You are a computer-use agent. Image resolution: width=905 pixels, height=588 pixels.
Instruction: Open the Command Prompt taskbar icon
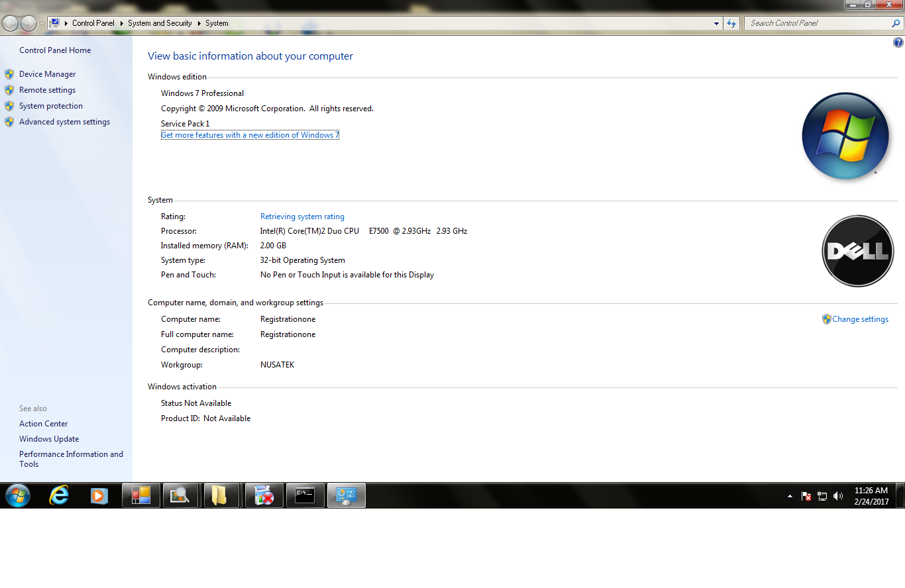(x=305, y=495)
